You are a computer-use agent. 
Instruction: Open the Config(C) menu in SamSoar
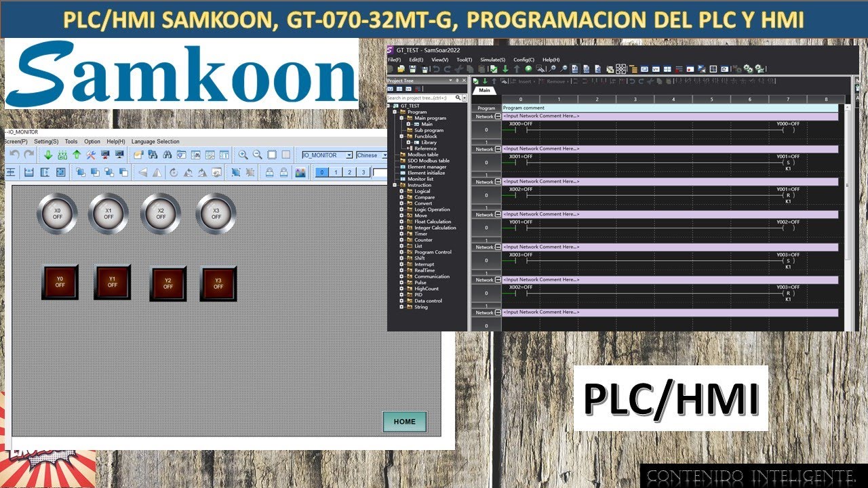524,60
